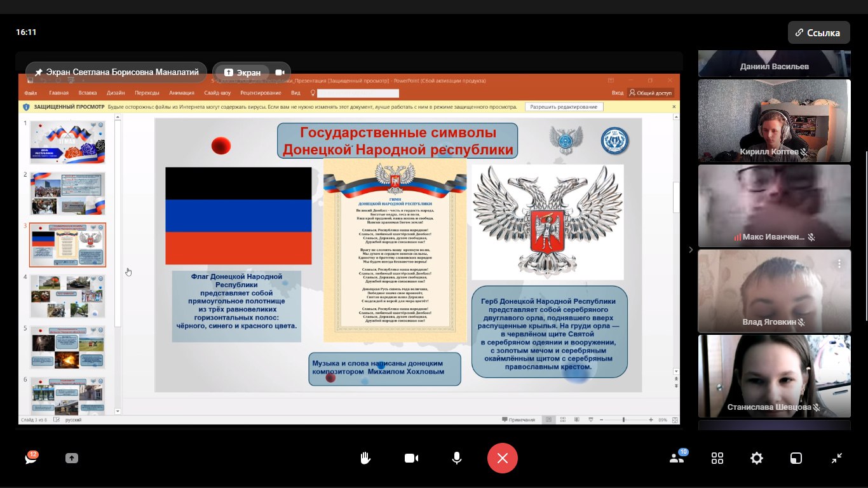Viewport: 868px width, 488px height.
Task: Click Вход sign-in link in PowerPoint
Action: click(x=618, y=93)
